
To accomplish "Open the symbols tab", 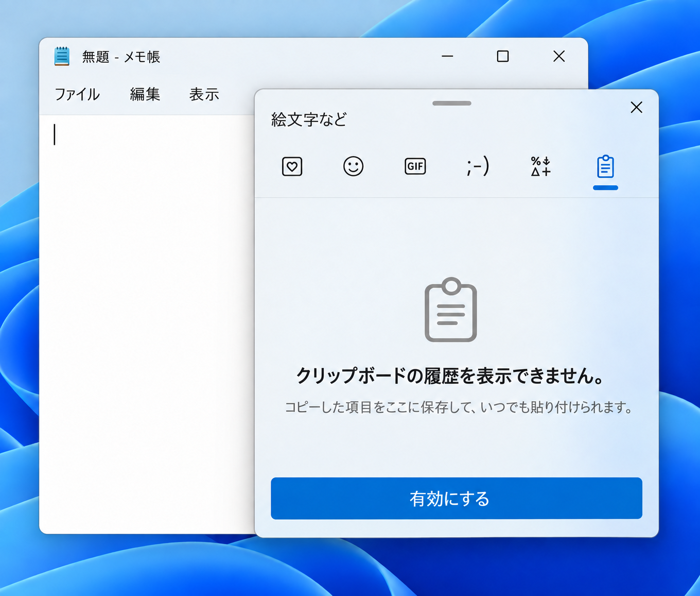I will point(541,166).
